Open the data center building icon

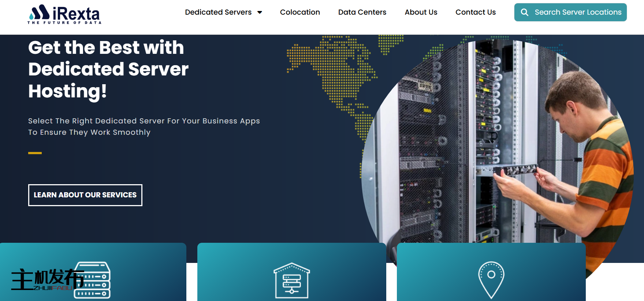click(x=291, y=280)
